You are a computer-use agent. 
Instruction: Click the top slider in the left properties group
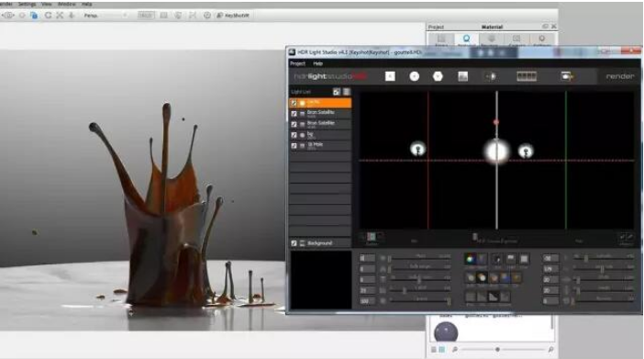(x=420, y=258)
